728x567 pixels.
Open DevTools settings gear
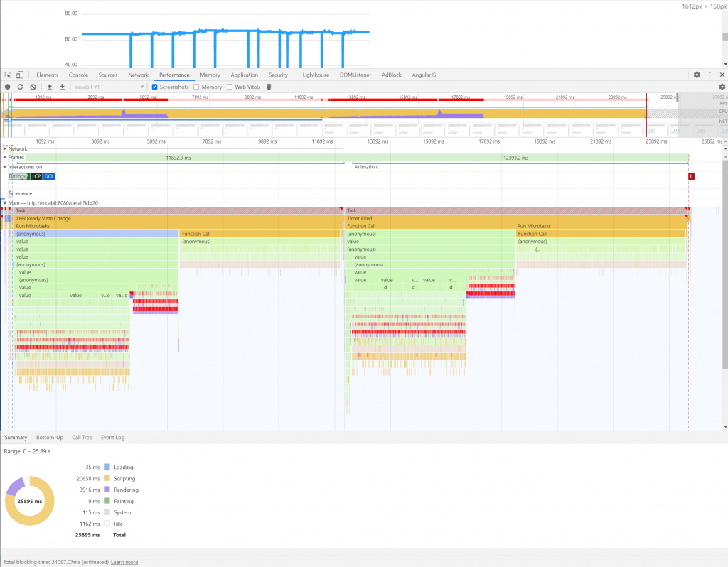pyautogui.click(x=697, y=75)
